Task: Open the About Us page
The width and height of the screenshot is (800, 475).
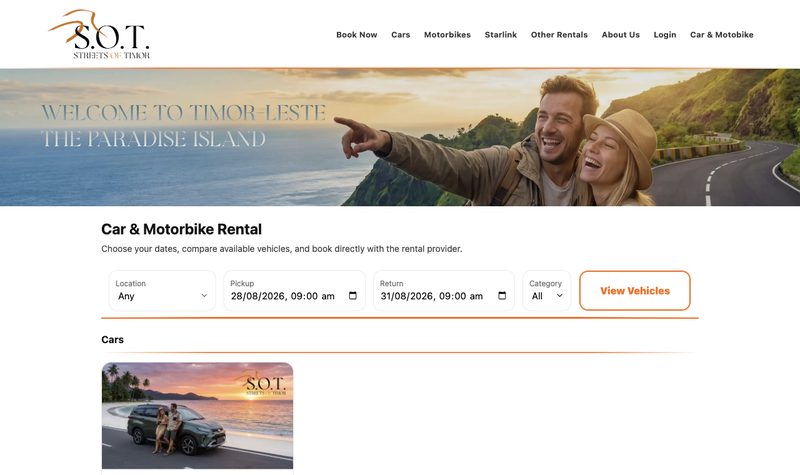Action: point(620,35)
